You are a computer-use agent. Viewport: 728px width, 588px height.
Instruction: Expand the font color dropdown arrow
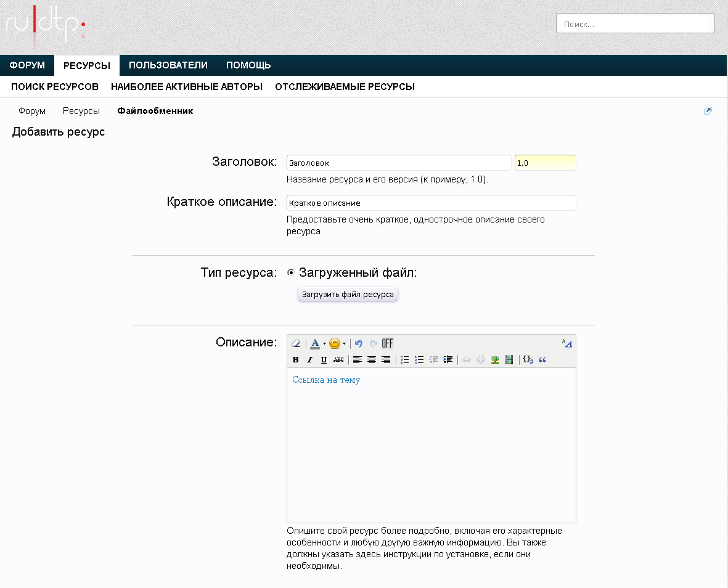(324, 344)
